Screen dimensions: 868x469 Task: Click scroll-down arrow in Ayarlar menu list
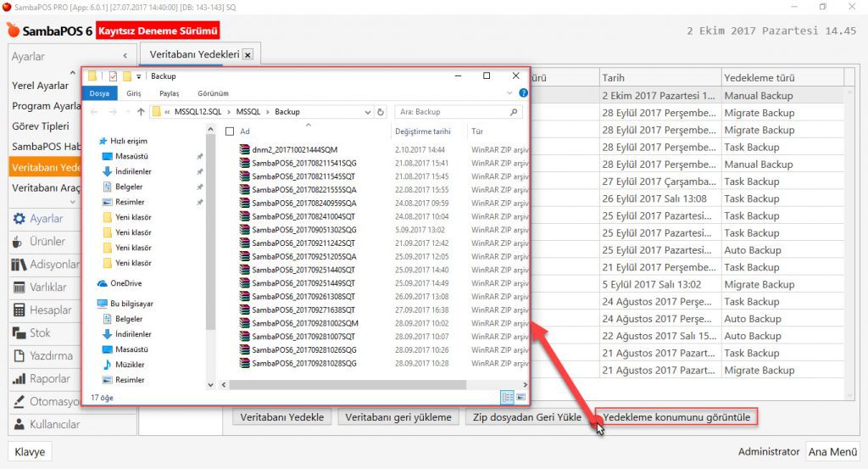[73, 202]
